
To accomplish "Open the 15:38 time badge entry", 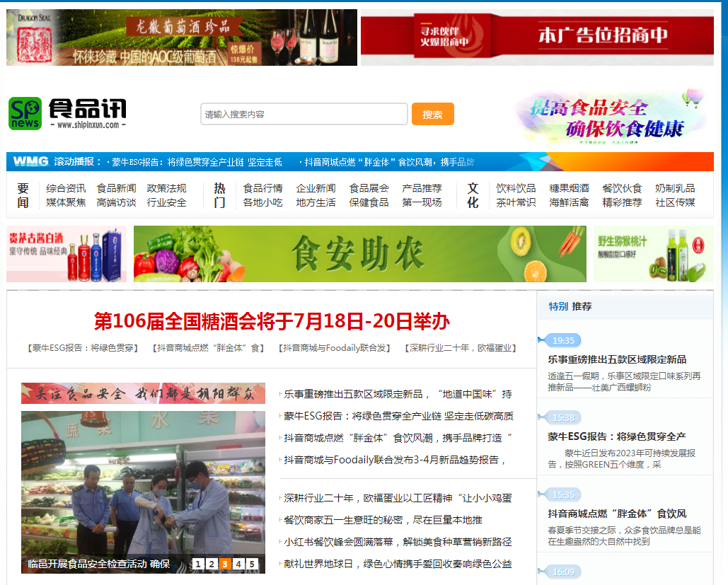I will 564,417.
